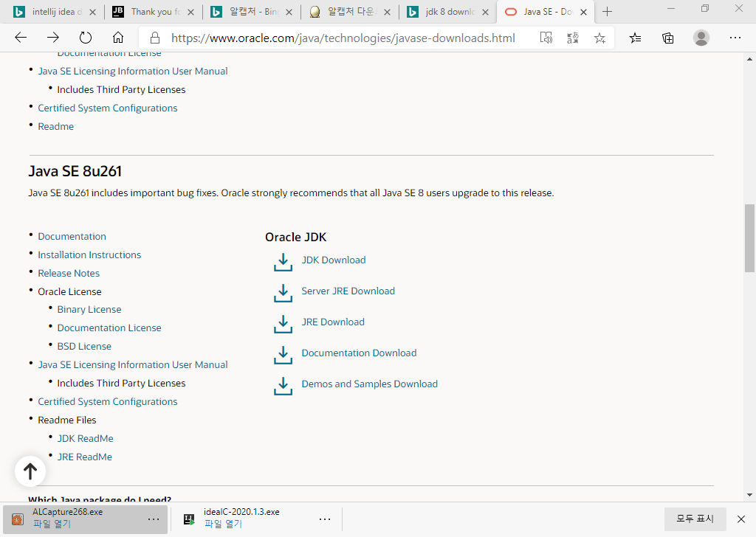The width and height of the screenshot is (756, 537).
Task: Open the browser Settings and more menu
Action: click(x=735, y=38)
